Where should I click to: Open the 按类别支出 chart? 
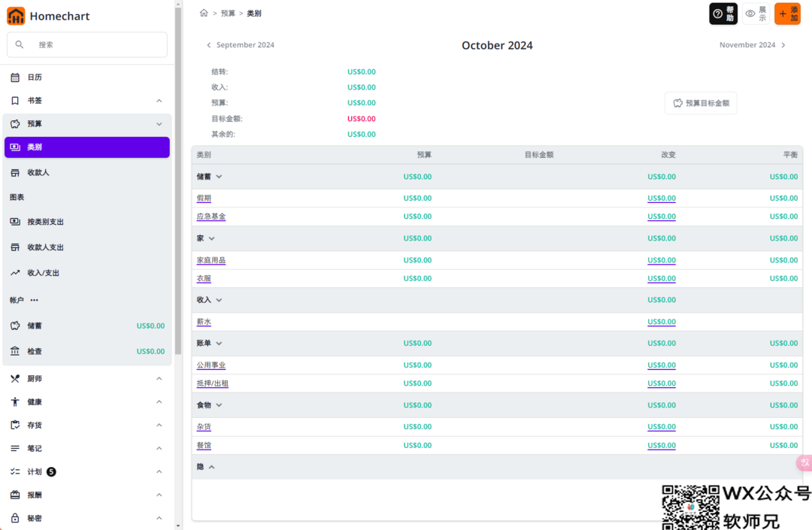[x=87, y=222]
